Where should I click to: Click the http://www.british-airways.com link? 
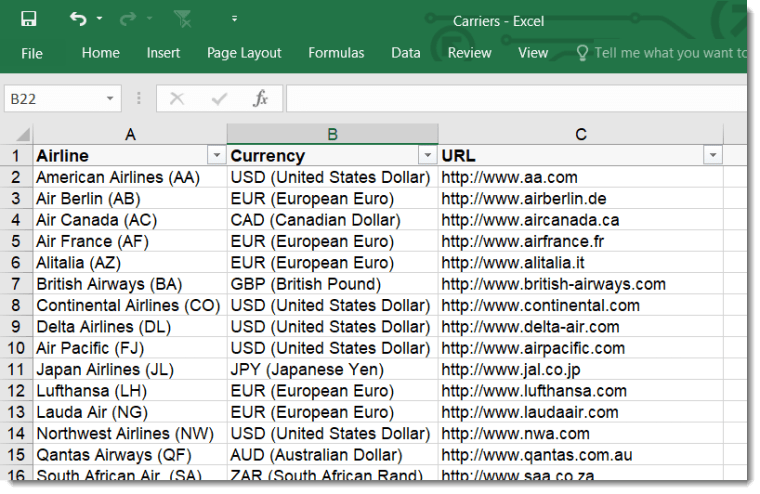[x=553, y=284]
